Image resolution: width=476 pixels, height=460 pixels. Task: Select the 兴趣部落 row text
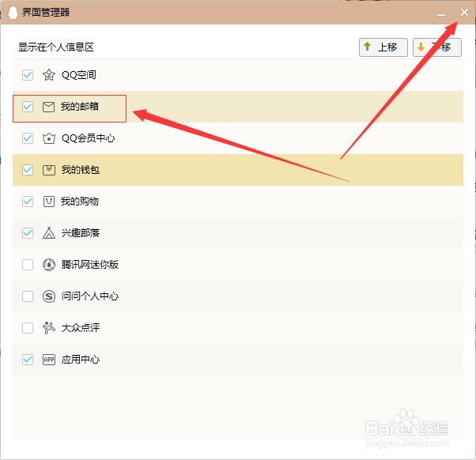[81, 233]
